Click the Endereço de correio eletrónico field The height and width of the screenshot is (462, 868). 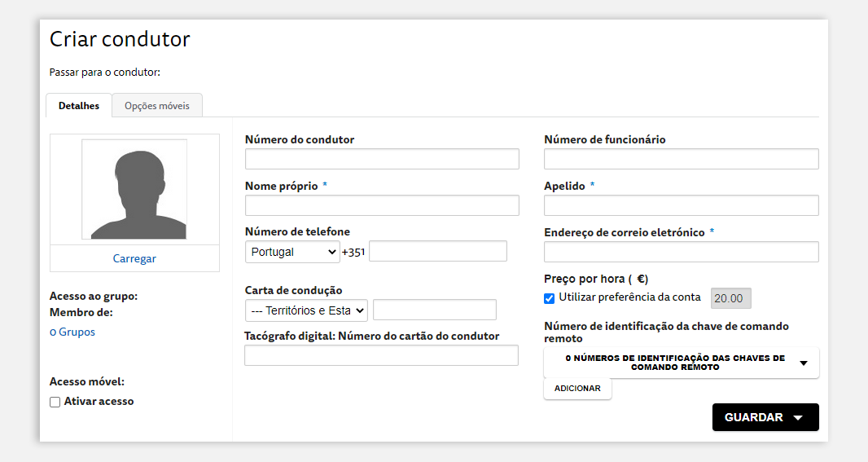coord(682,252)
